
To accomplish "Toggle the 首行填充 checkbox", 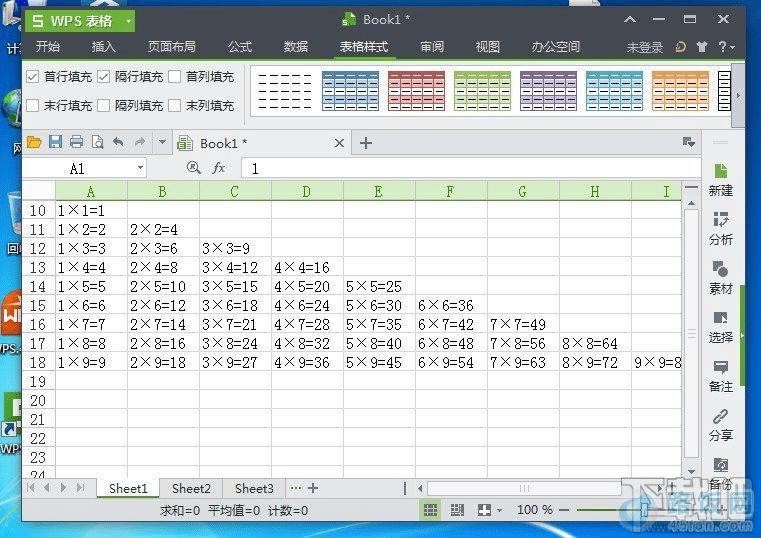I will pos(33,77).
